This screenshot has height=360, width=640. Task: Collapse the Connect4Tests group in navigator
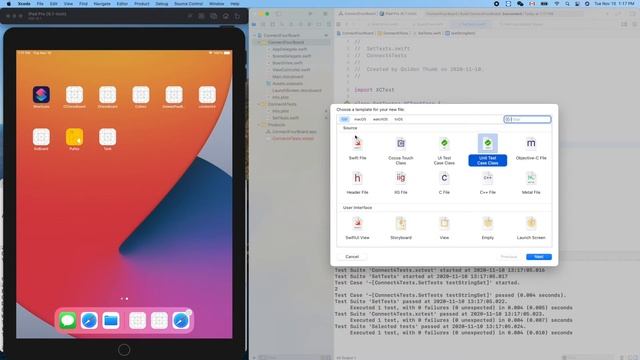tap(260, 104)
